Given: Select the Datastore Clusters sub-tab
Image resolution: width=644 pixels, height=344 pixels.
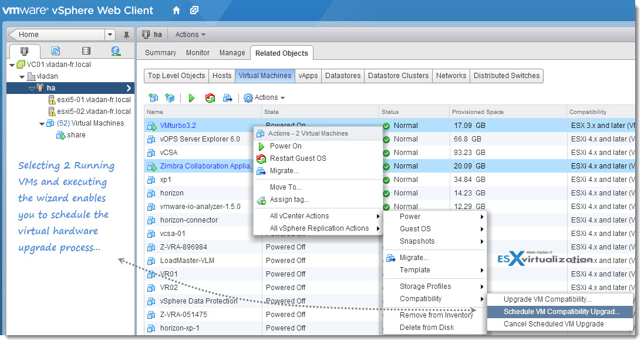Looking at the screenshot, I should [x=398, y=76].
